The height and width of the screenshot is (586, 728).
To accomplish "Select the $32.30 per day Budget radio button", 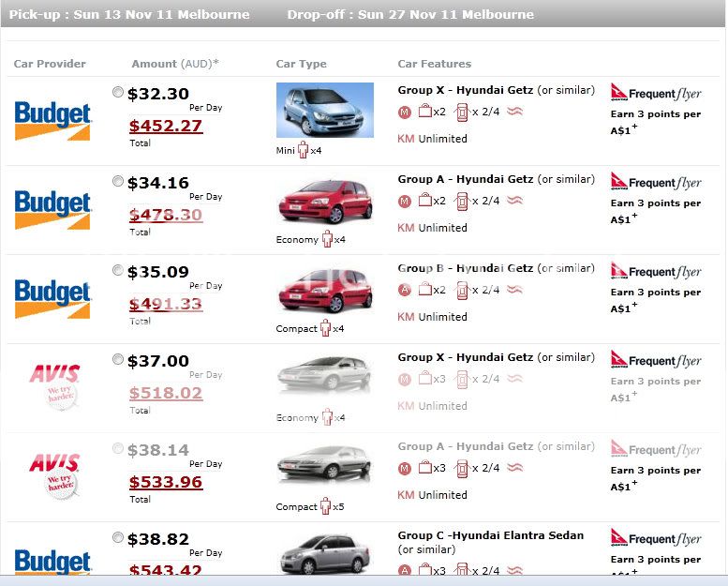I will click(x=118, y=92).
